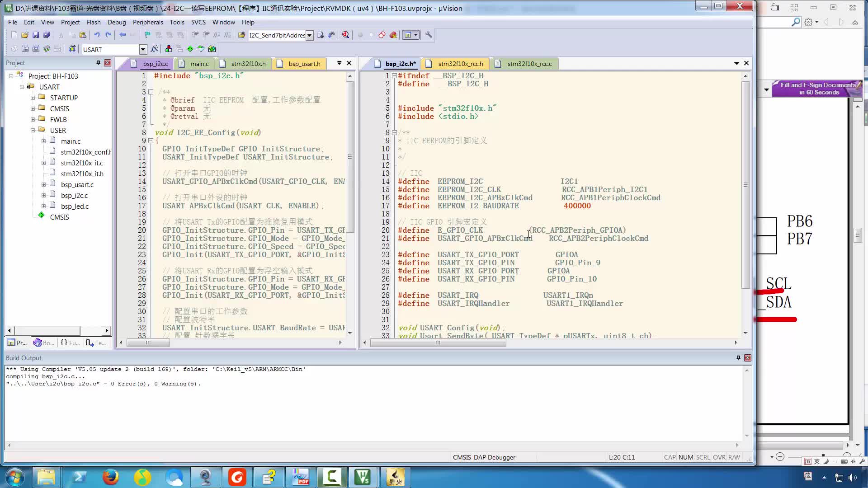
Task: Open the search text dropdown arrow
Action: [x=309, y=35]
